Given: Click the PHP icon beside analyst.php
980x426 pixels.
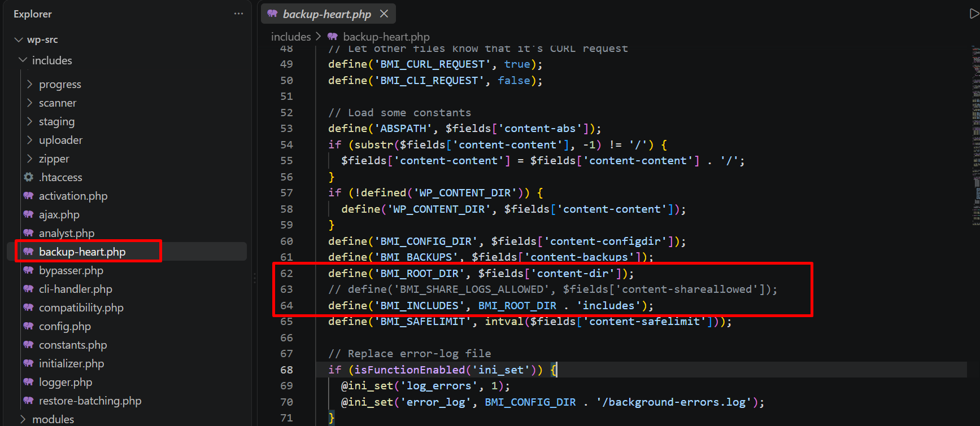Looking at the screenshot, I should pos(29,233).
